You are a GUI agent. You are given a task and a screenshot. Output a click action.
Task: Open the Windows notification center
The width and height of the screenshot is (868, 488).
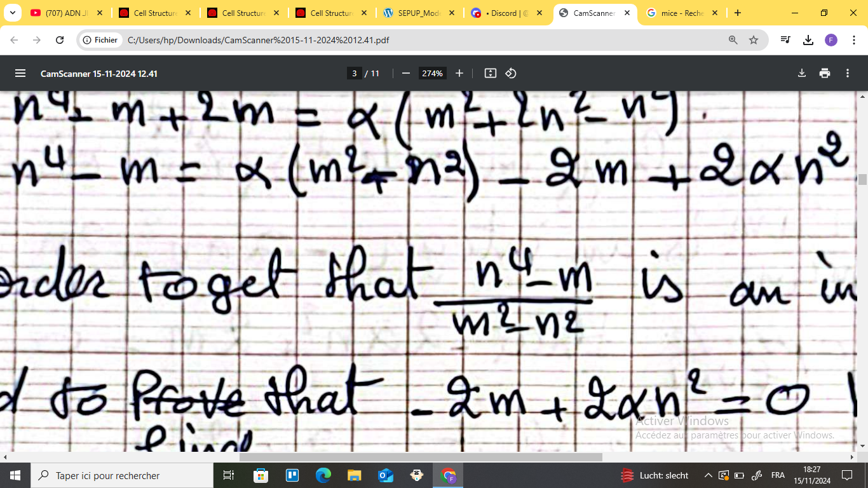pyautogui.click(x=847, y=475)
